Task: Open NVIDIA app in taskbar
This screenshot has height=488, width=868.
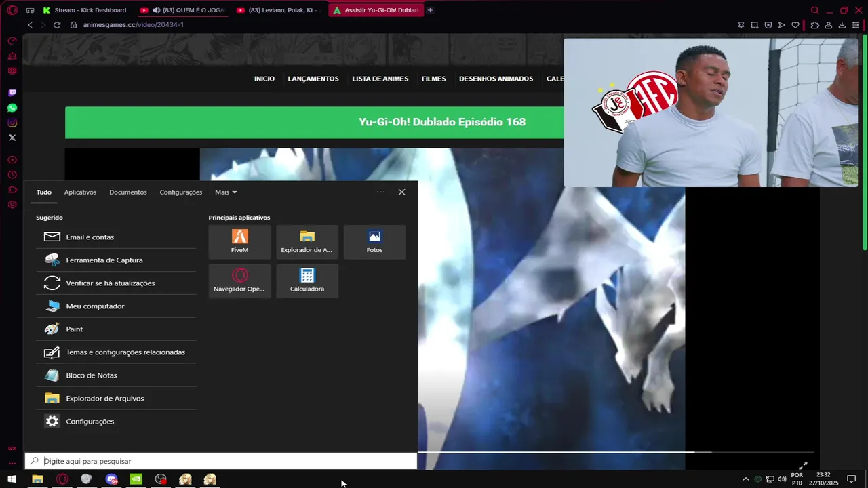Action: 136,479
